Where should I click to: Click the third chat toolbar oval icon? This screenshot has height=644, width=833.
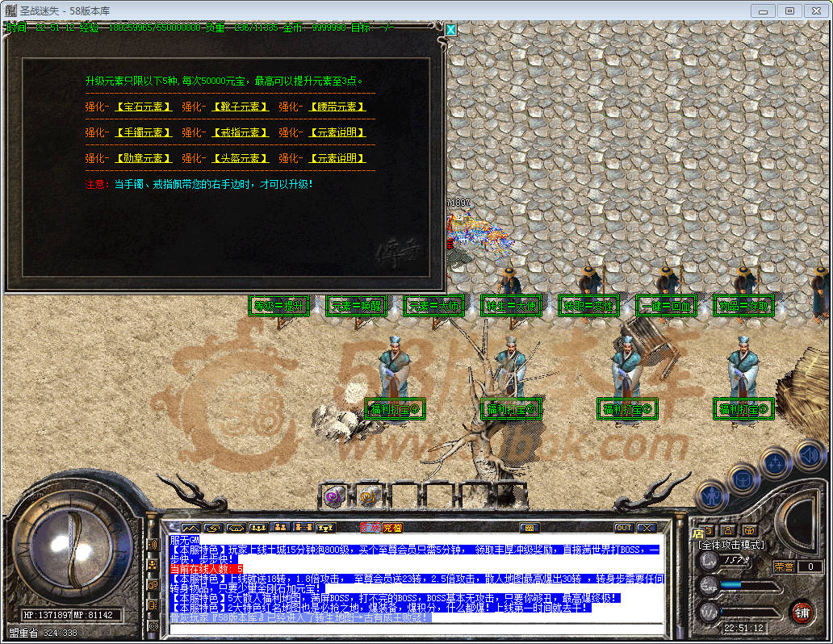(236, 528)
